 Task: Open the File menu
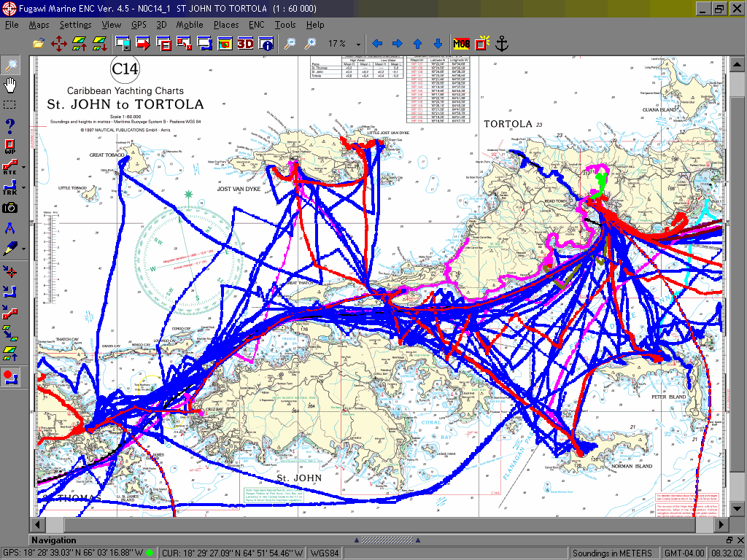point(12,25)
